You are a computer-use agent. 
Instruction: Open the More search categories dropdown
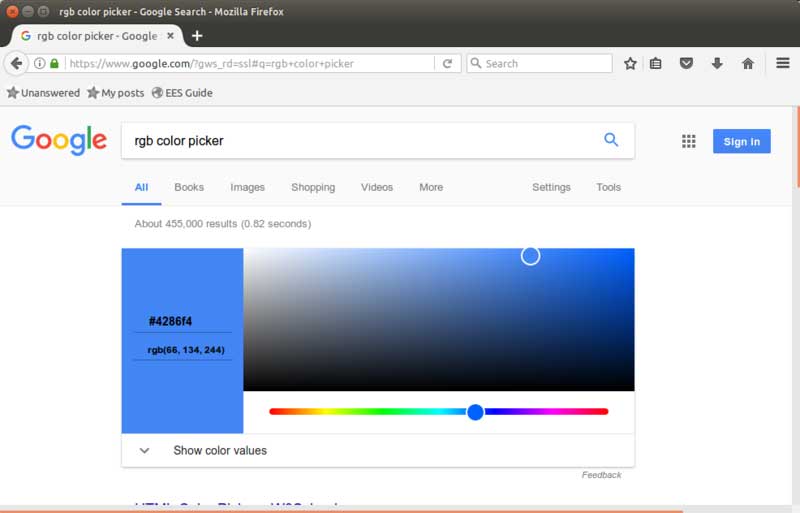click(431, 187)
